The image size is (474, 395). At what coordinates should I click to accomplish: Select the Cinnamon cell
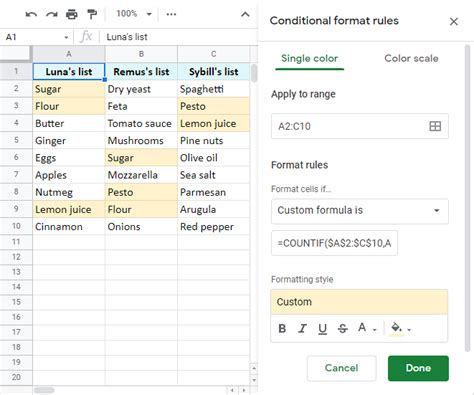point(69,227)
